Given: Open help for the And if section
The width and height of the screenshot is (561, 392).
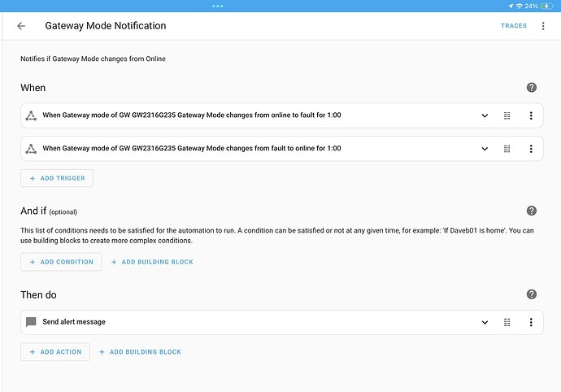Looking at the screenshot, I should click(532, 211).
